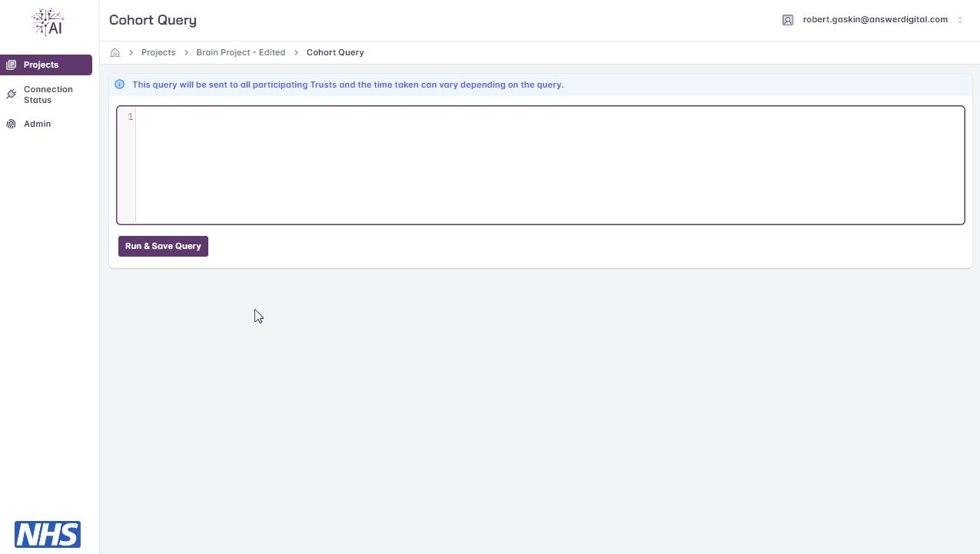
Task: Open Connection Status in sidebar
Action: (46, 95)
